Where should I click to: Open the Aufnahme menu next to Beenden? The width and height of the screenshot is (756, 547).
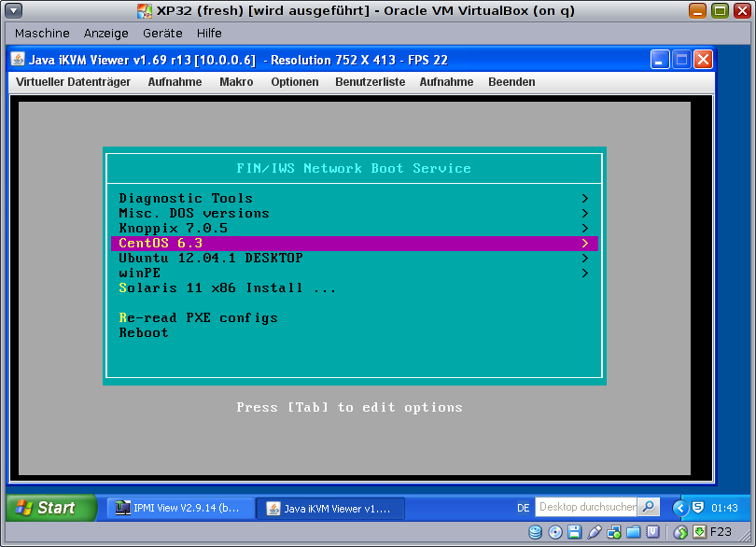pyautogui.click(x=446, y=82)
